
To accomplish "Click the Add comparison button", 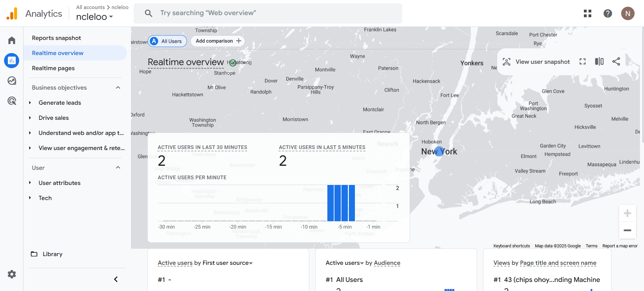I will tap(218, 41).
